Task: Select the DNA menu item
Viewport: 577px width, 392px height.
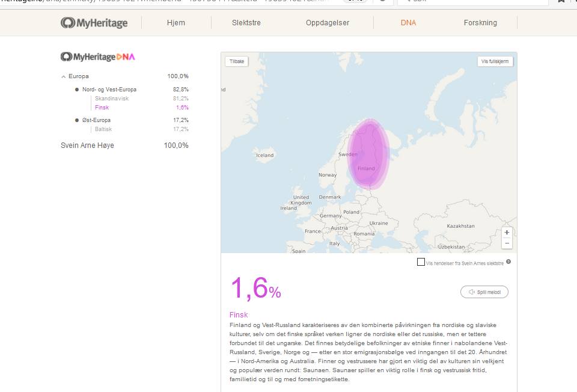Action: pyautogui.click(x=408, y=23)
